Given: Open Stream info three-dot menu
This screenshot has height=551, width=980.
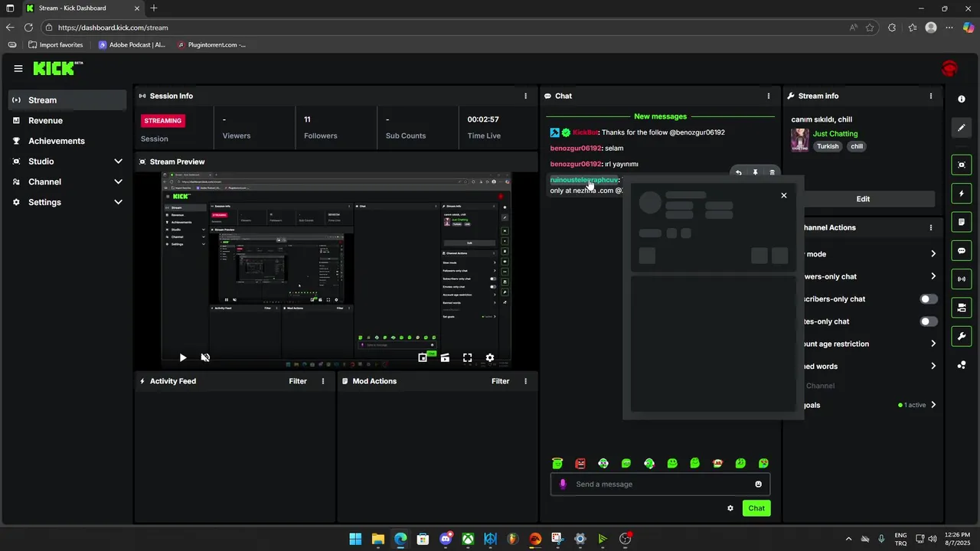Looking at the screenshot, I should pyautogui.click(x=931, y=96).
